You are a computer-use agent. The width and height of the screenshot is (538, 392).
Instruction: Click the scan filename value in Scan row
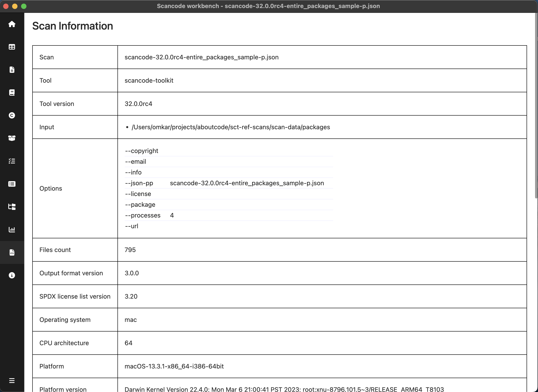pos(202,57)
